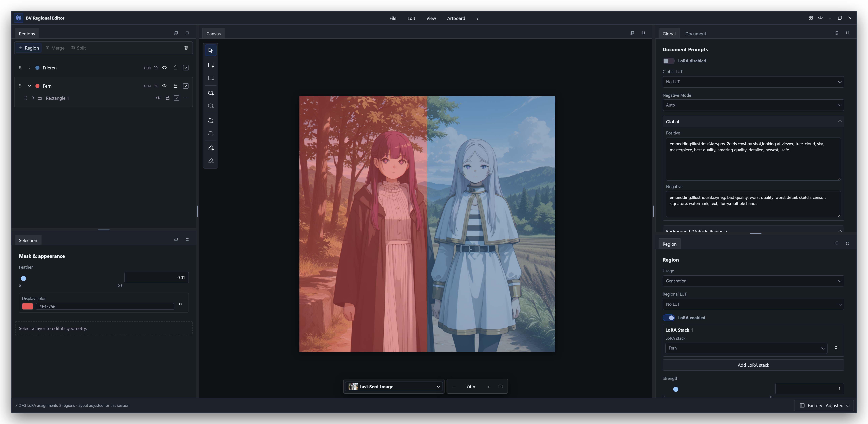Select the add polygon tool
This screenshot has width=868, height=424.
click(x=211, y=120)
